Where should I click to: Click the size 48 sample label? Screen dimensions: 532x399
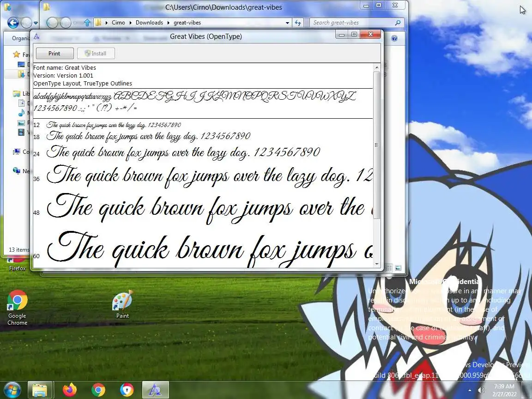click(36, 213)
